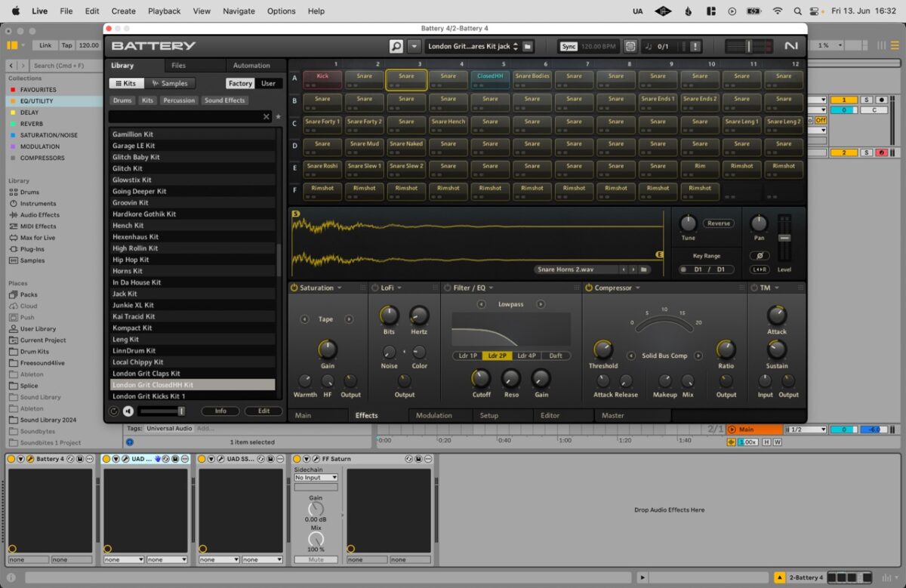Open Drums category in Live browser
This screenshot has height=588, width=906.
[29, 192]
